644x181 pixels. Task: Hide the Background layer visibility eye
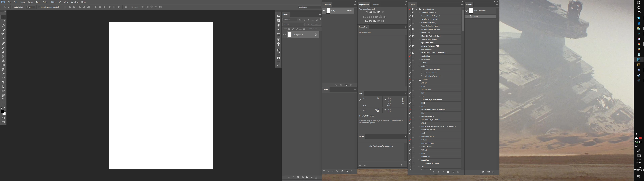(x=284, y=35)
